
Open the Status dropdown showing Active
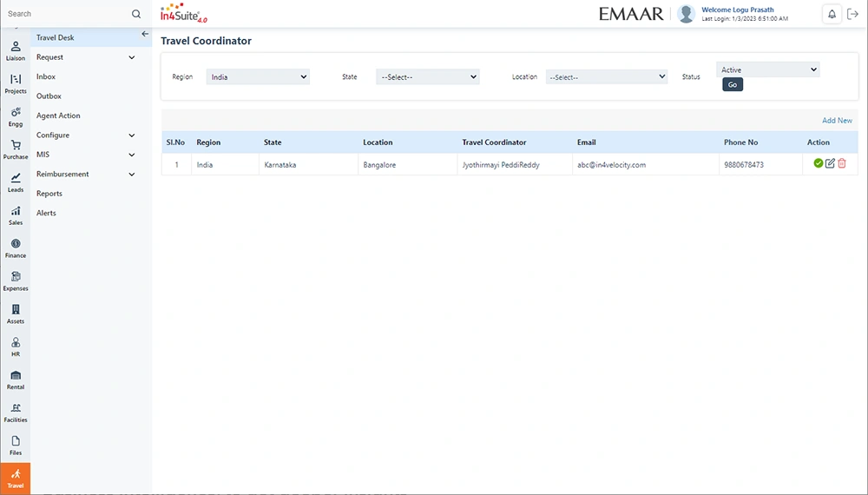[x=767, y=69]
